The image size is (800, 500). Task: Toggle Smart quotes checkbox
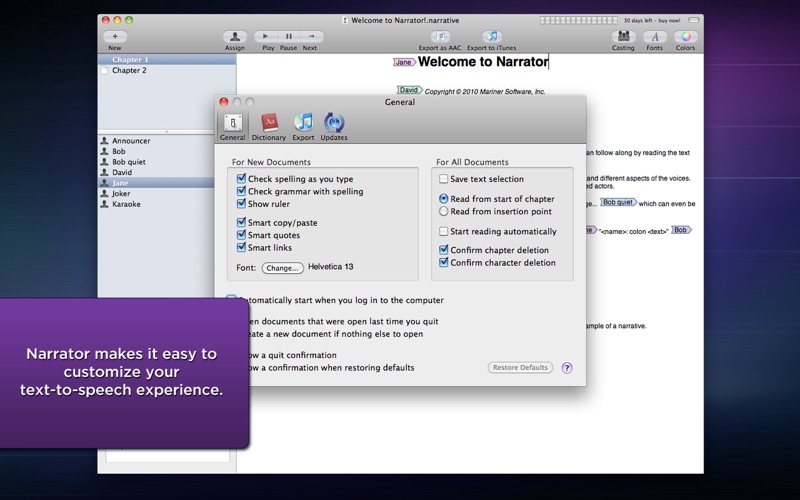coord(241,235)
